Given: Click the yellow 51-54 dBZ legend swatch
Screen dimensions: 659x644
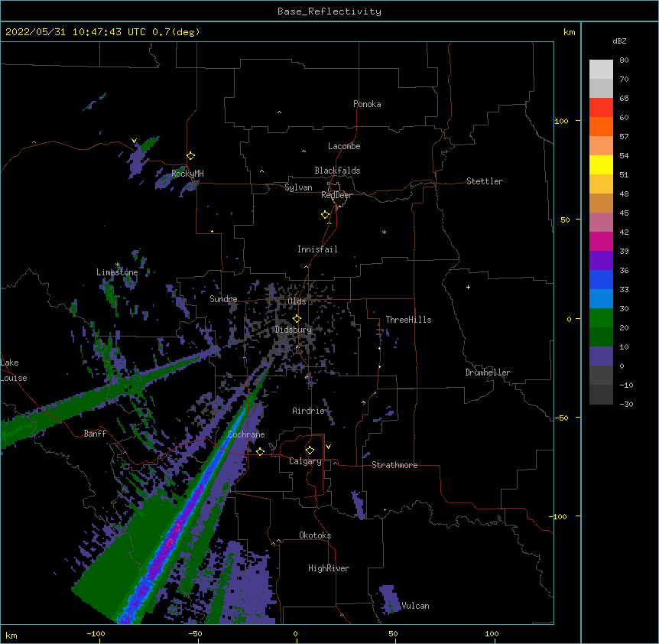Looking at the screenshot, I should click(601, 164).
